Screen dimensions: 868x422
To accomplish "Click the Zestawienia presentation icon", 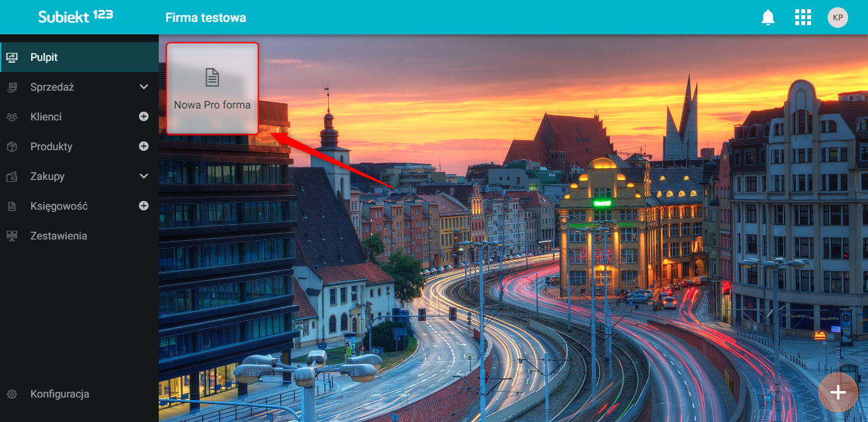I will (12, 236).
